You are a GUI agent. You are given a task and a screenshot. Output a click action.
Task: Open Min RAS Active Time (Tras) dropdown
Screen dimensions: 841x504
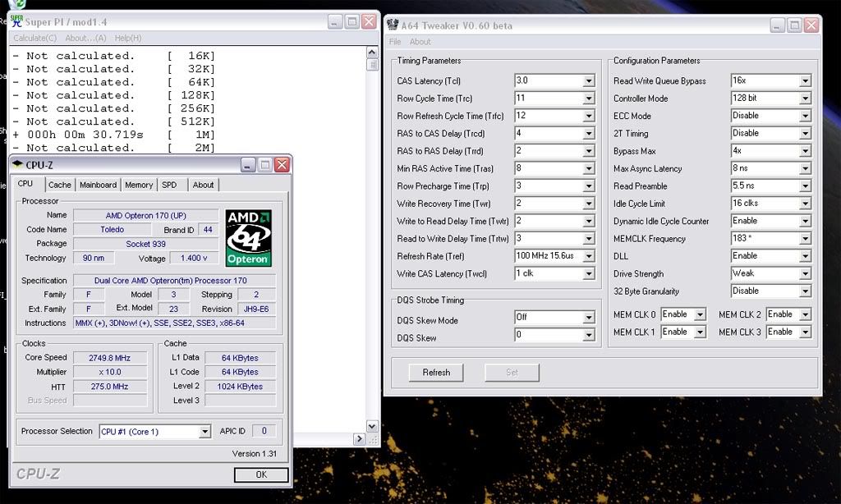588,169
